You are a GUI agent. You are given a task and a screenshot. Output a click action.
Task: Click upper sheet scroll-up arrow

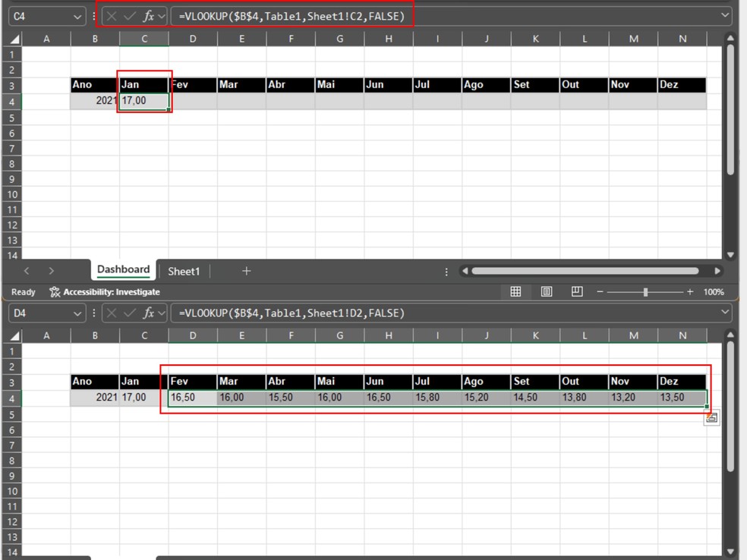730,38
